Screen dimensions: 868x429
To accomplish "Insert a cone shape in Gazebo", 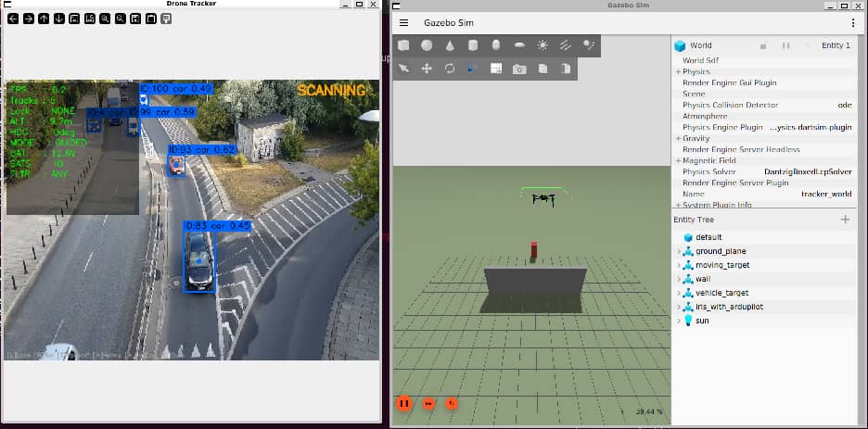I will [450, 45].
